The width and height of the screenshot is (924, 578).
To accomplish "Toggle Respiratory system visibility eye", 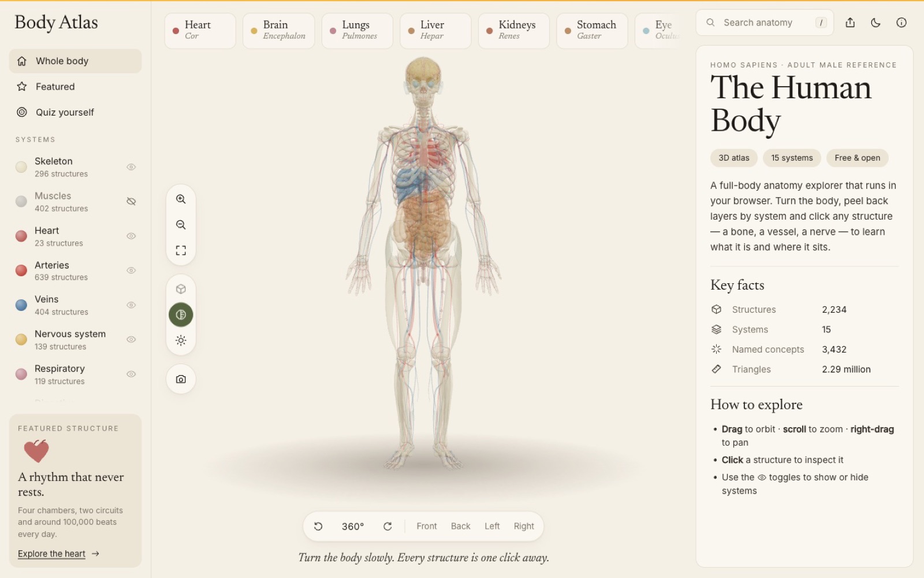I will [x=131, y=374].
